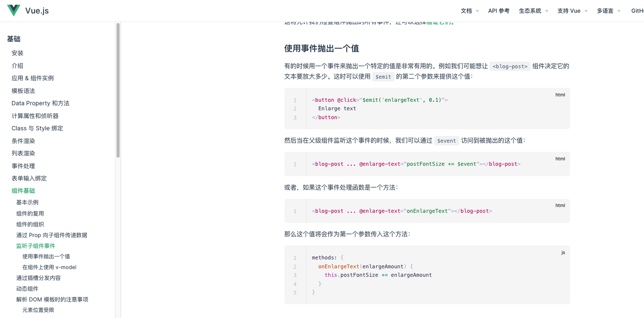Open 列表渲染 sidebar page
This screenshot has width=644, height=318.
(23, 153)
